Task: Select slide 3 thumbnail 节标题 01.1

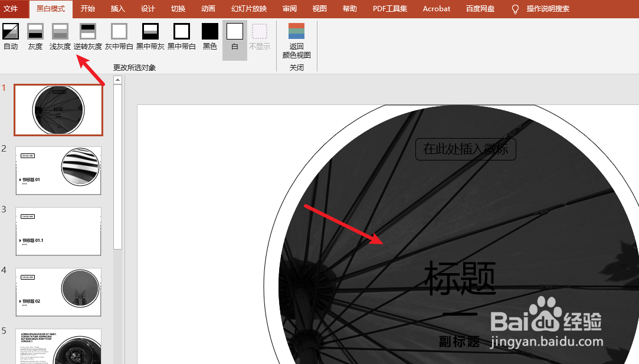Action: [58, 231]
